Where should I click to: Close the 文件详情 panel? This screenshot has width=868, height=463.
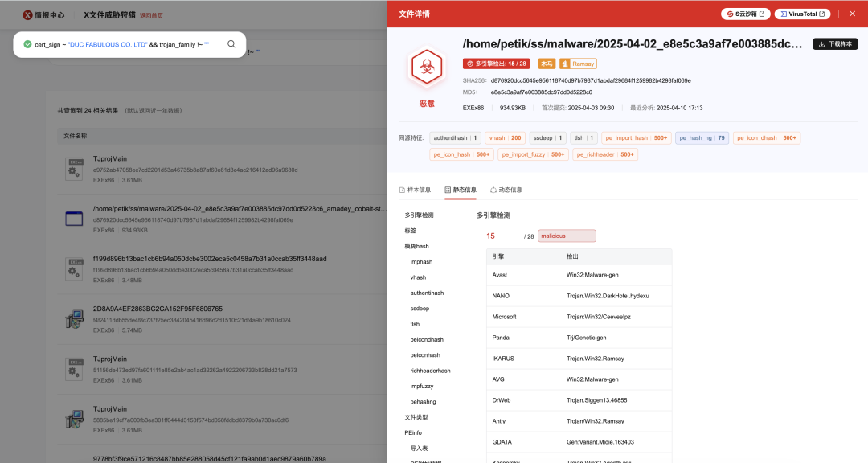click(852, 14)
